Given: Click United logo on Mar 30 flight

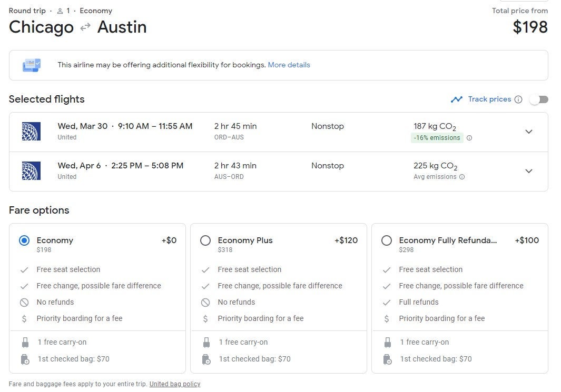Looking at the screenshot, I should coord(31,132).
